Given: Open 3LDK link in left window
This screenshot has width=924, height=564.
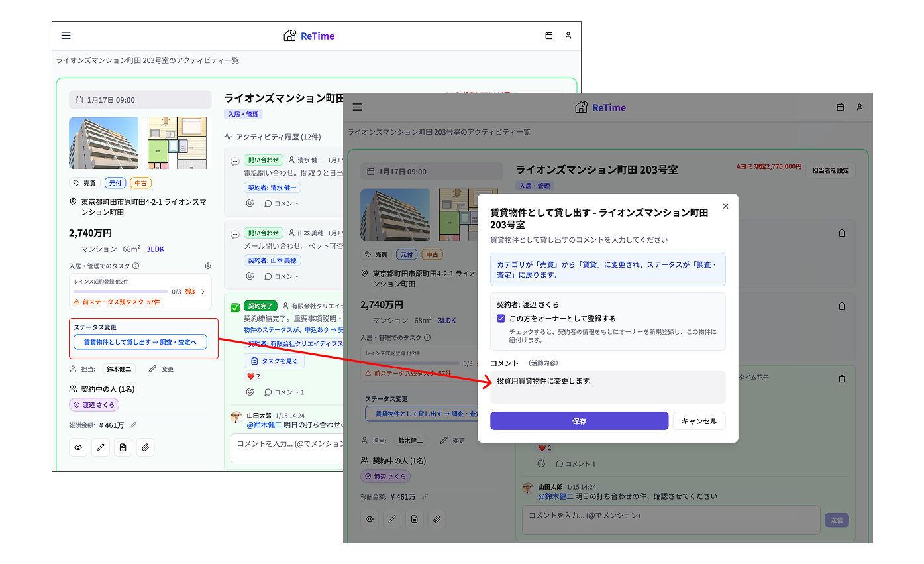Looking at the screenshot, I should tap(155, 249).
